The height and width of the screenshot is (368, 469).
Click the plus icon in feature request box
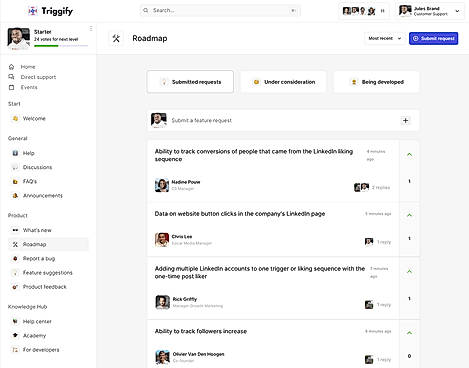[405, 120]
